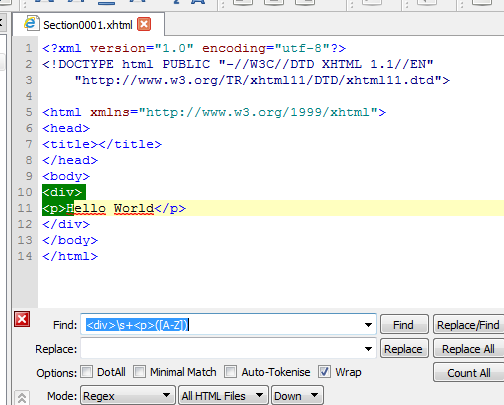Click the Replace All button
The image size is (504, 405).
(x=468, y=349)
